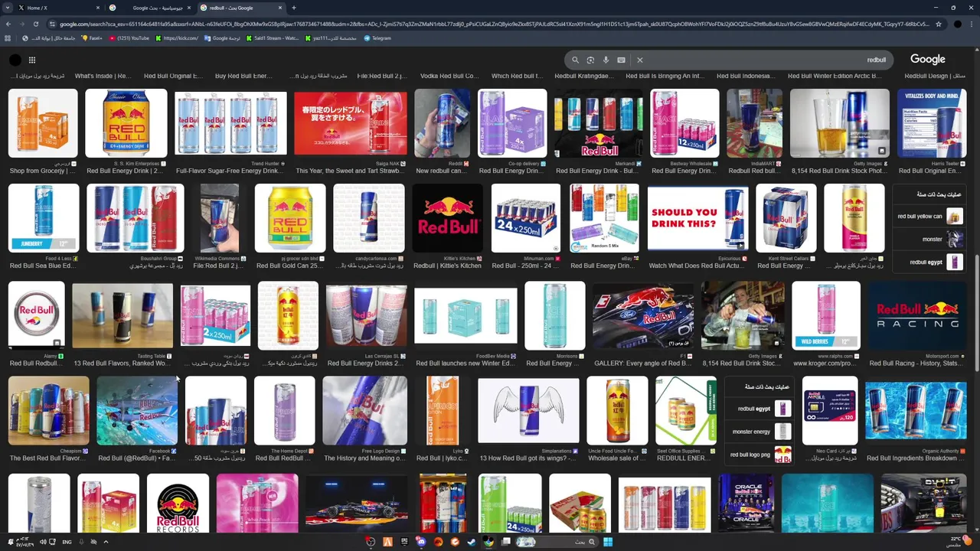
Task: Open the Said1 Stream bookmark
Action: (273, 38)
